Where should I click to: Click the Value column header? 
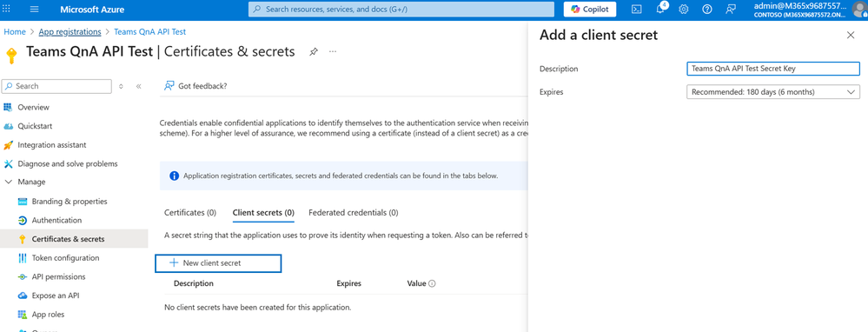coord(416,283)
